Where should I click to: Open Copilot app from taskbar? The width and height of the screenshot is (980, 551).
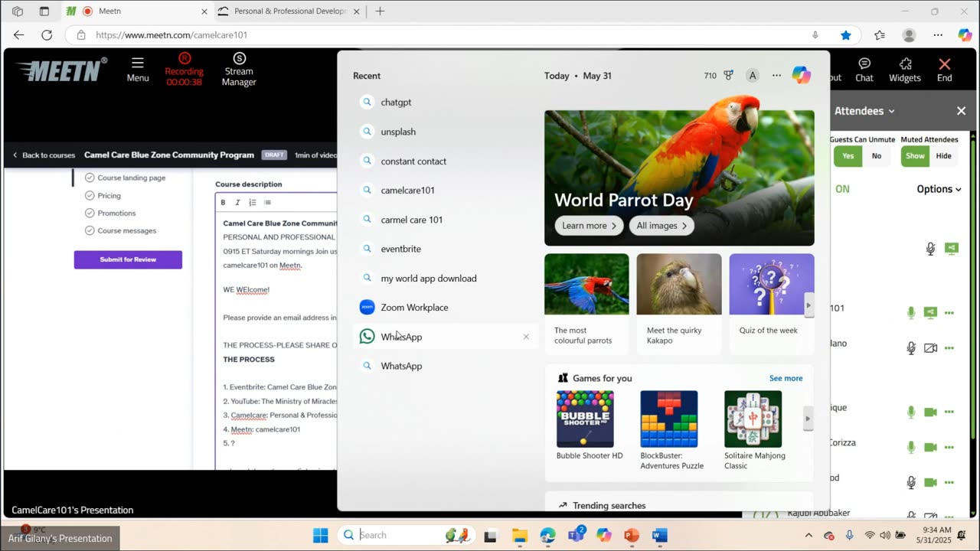(x=604, y=535)
